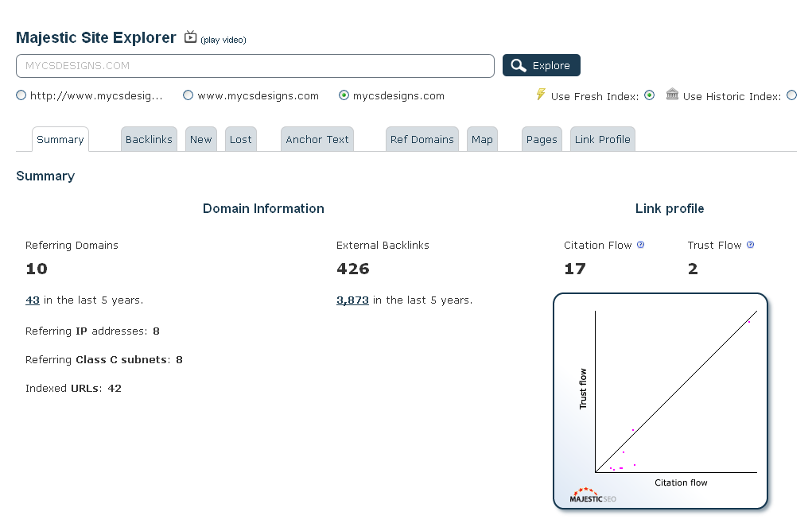Click the Indexed URLs: 42 text
The height and width of the screenshot is (523, 812).
pos(73,388)
